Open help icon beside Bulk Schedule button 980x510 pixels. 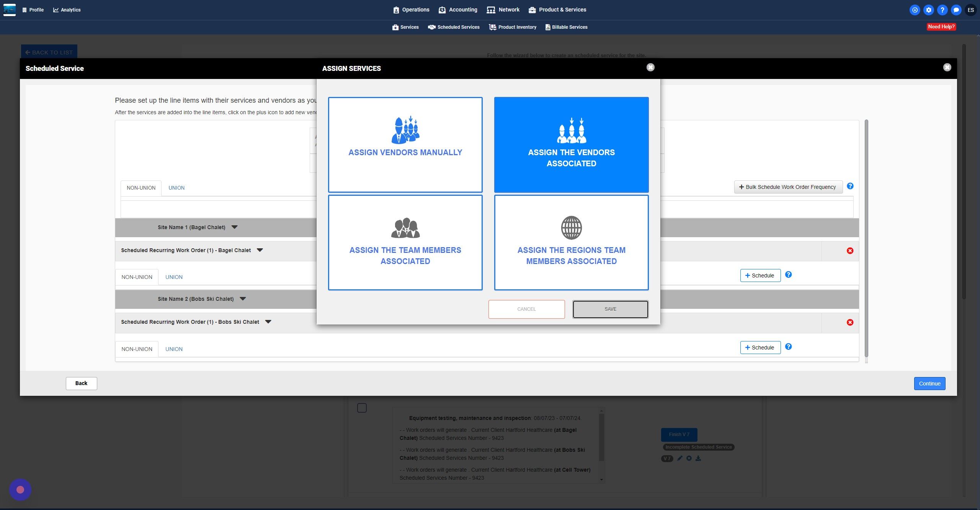[850, 186]
